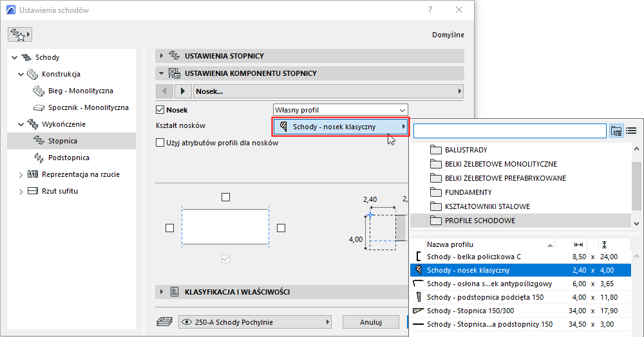The height and width of the screenshot is (337, 644).
Task: Collapse the Schody tree node
Action: coord(15,57)
